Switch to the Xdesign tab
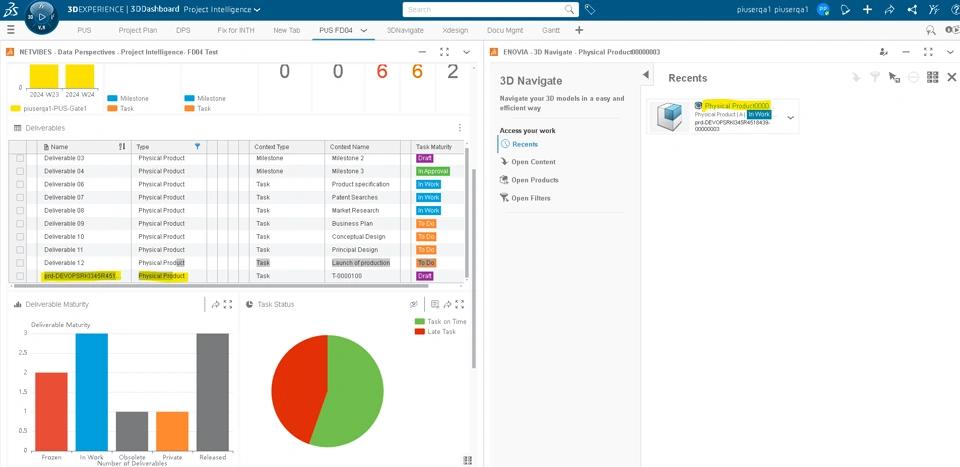The height and width of the screenshot is (467, 960). 456,30
